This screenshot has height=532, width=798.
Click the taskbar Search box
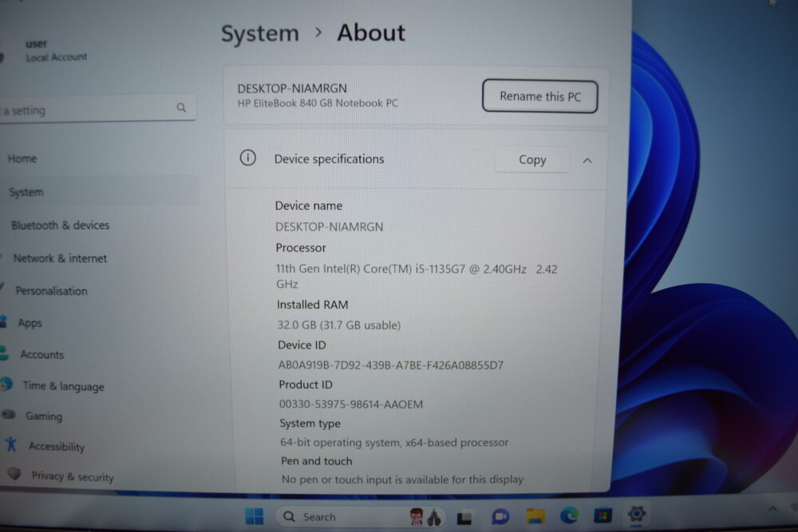[x=361, y=517]
